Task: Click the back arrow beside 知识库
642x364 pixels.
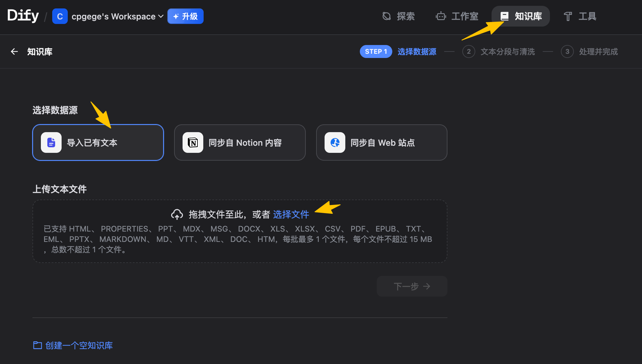Action: 14,51
